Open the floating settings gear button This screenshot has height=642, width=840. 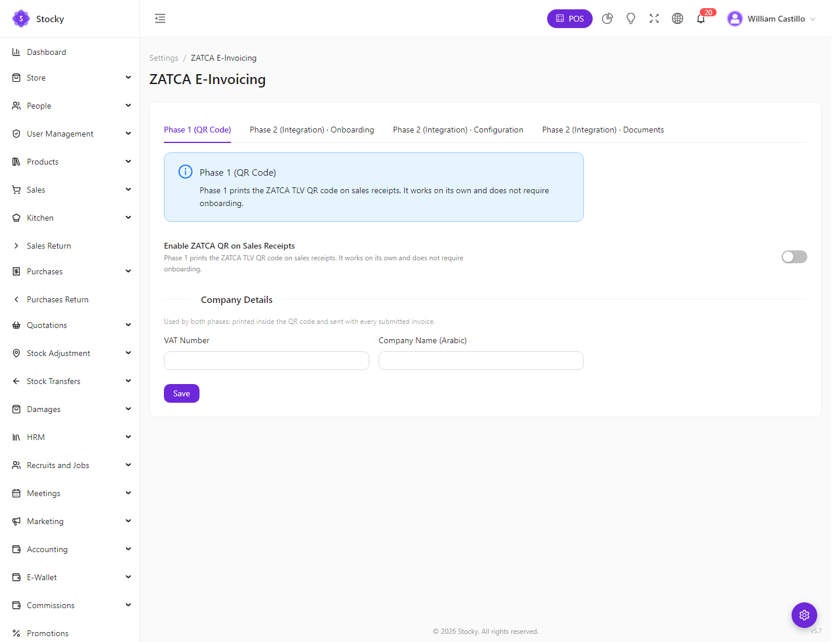tap(804, 615)
